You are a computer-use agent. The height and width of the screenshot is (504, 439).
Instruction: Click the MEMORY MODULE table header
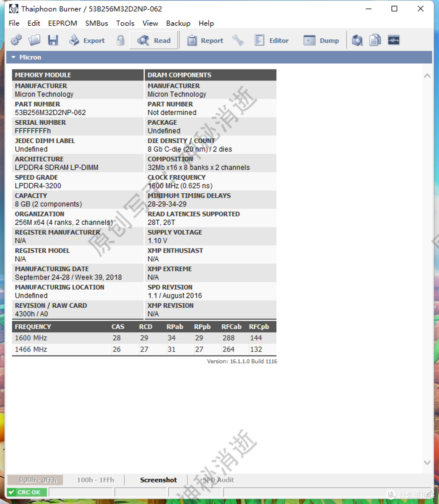click(x=78, y=75)
